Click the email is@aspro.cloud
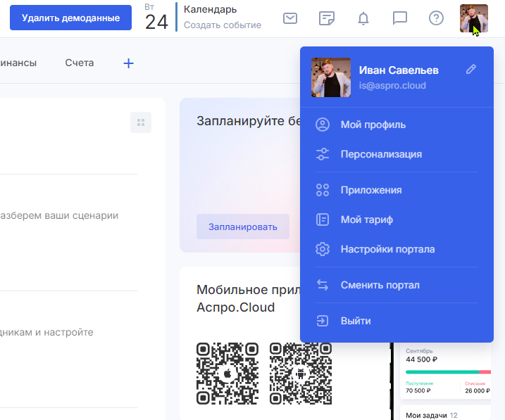The image size is (505, 420). tap(392, 86)
